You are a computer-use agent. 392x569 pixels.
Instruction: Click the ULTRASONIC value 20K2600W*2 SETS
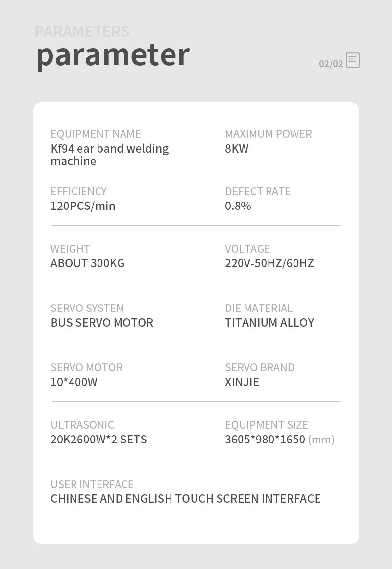coord(98,440)
